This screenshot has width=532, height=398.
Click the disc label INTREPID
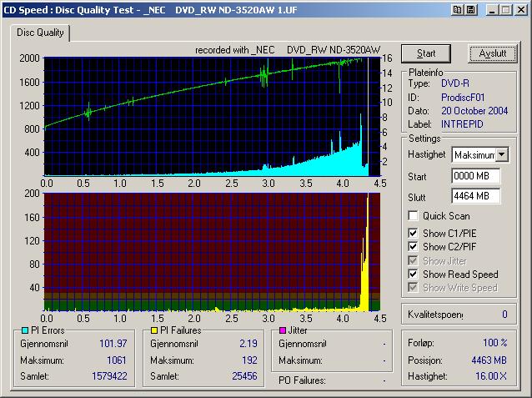click(x=462, y=124)
